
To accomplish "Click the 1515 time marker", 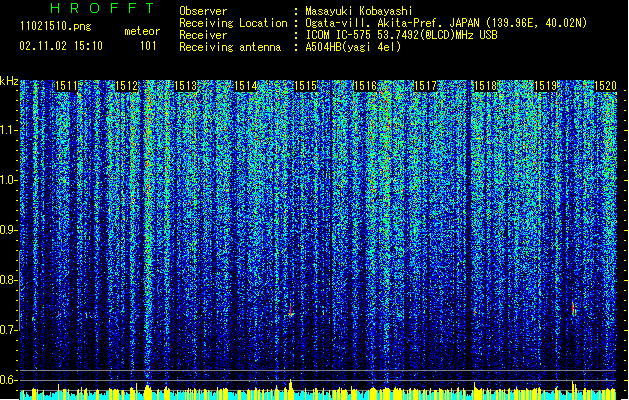I will tap(305, 87).
